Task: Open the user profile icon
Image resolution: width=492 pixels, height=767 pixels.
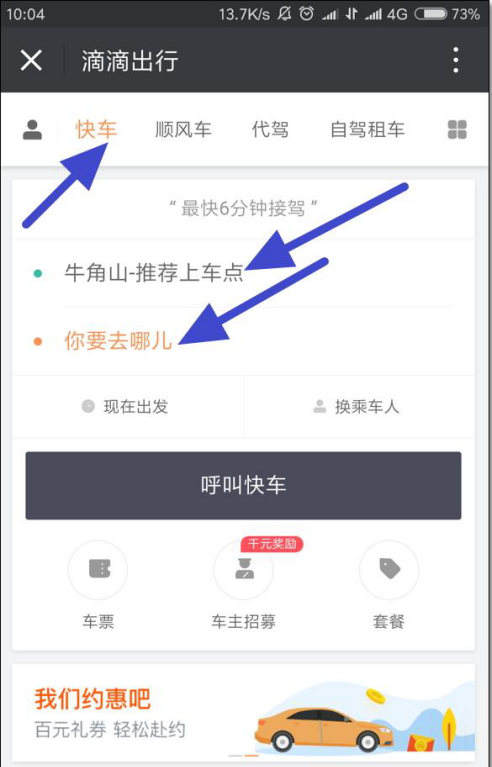Action: (x=32, y=130)
